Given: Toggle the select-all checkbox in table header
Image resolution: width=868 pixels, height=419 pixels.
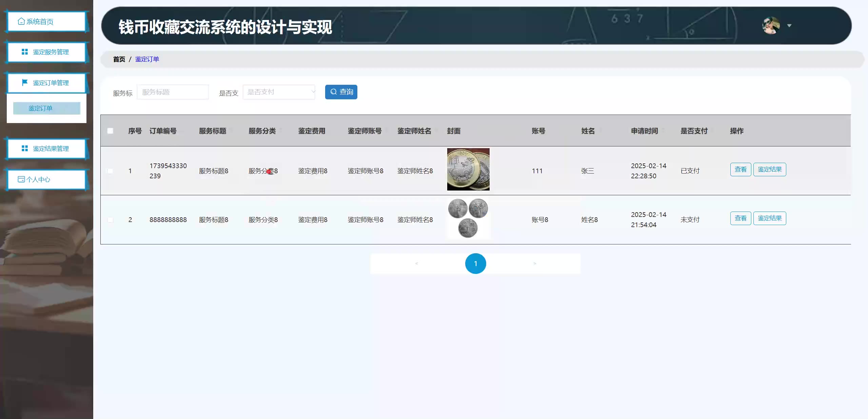Looking at the screenshot, I should 110,131.
